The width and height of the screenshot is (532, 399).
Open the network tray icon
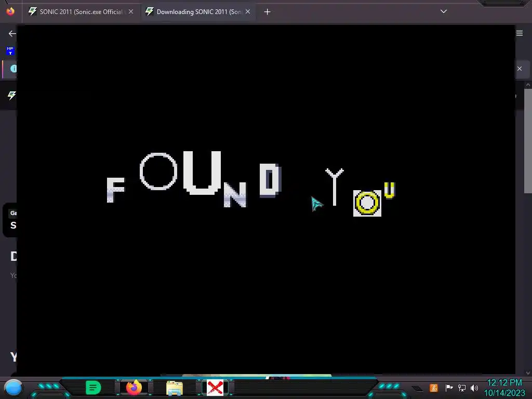pyautogui.click(x=461, y=388)
